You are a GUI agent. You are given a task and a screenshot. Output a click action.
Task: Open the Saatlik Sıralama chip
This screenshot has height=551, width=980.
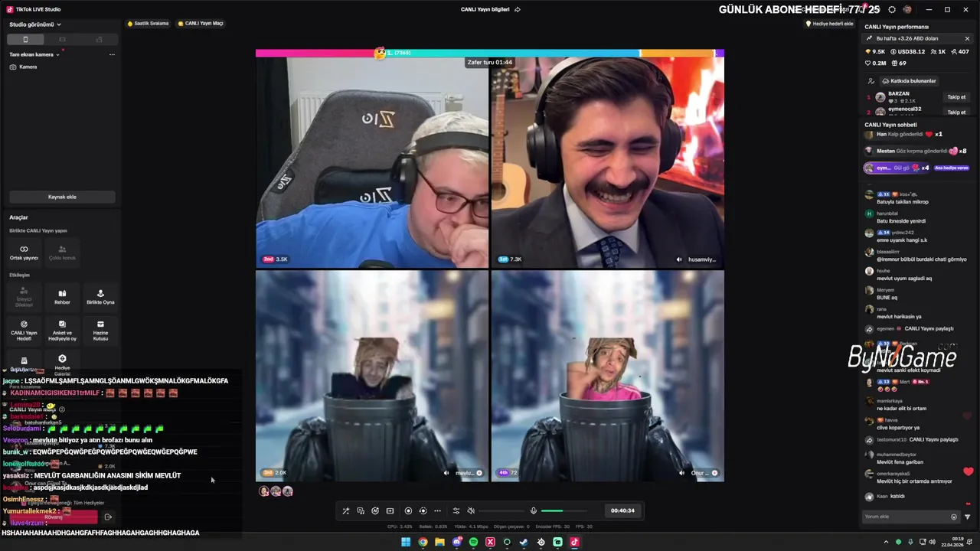point(148,24)
